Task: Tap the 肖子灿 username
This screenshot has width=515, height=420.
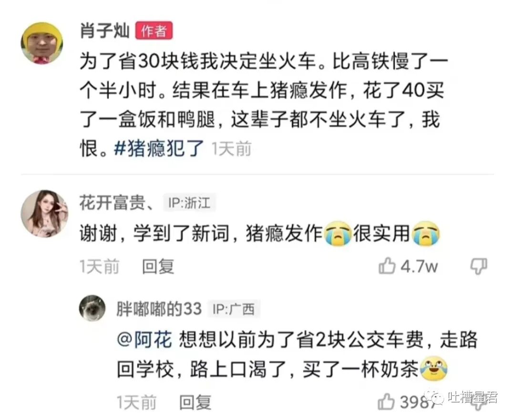Action: [105, 31]
